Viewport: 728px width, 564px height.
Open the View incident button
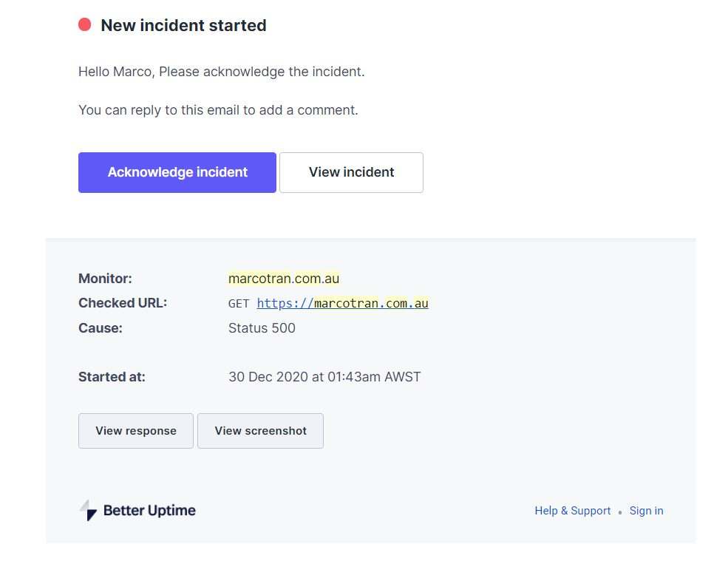[x=351, y=172]
